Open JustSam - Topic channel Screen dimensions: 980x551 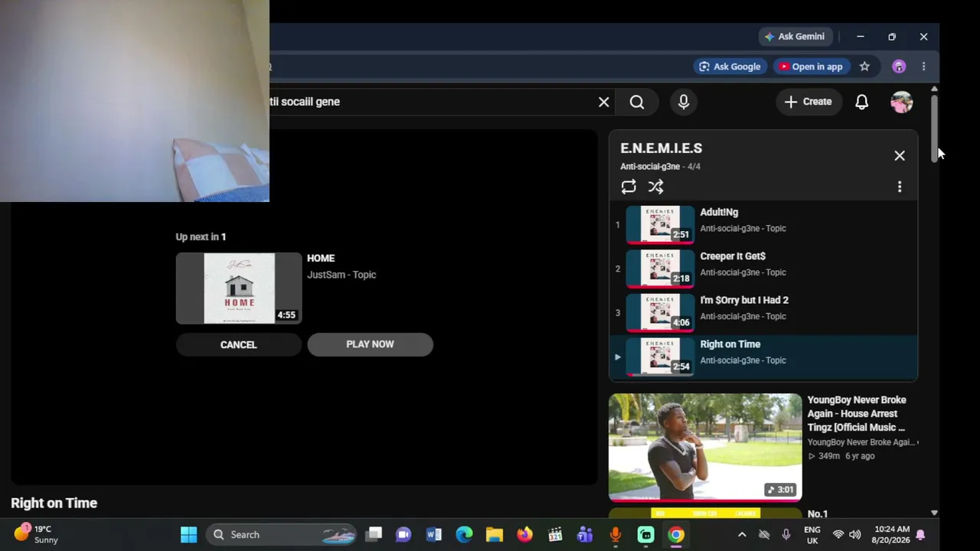pos(341,275)
